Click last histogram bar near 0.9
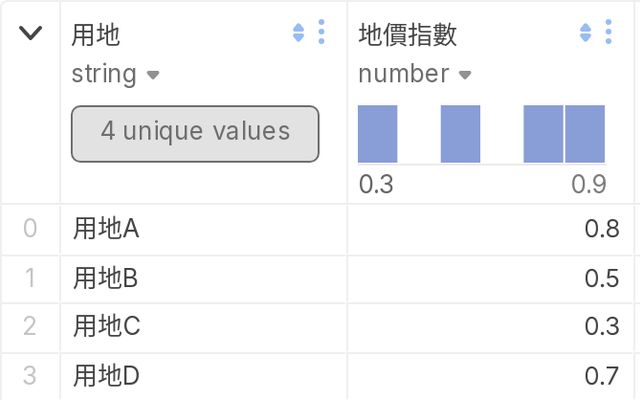This screenshot has width=640, height=400. click(x=585, y=134)
